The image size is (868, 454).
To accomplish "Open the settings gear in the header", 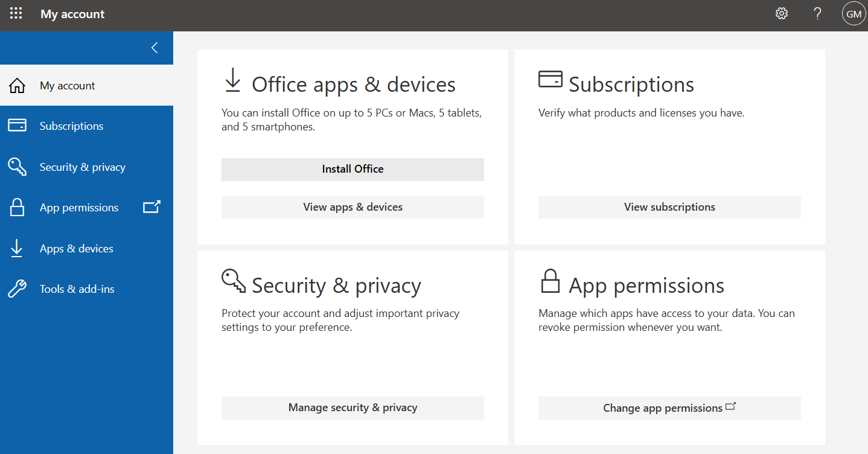I will coord(782,13).
